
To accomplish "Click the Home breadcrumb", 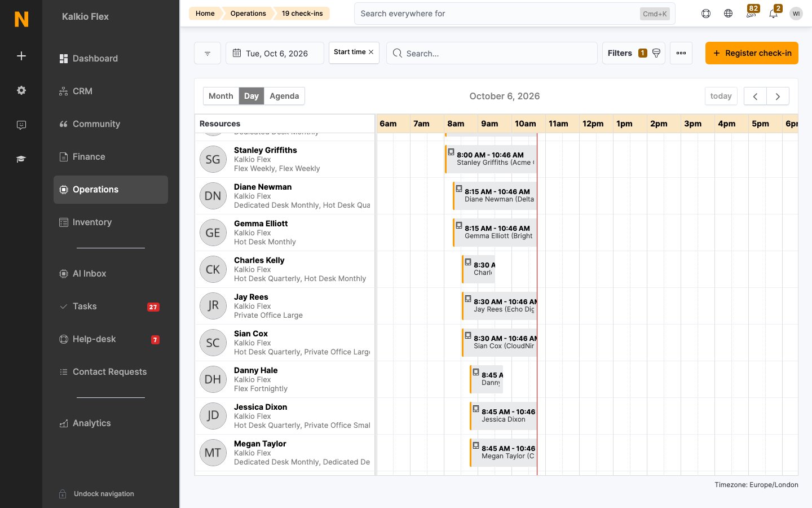I will point(205,14).
